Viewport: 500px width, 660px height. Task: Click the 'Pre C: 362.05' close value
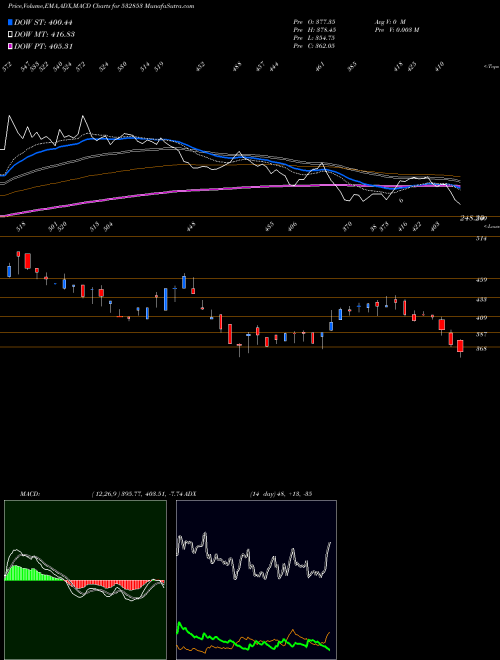(314, 46)
